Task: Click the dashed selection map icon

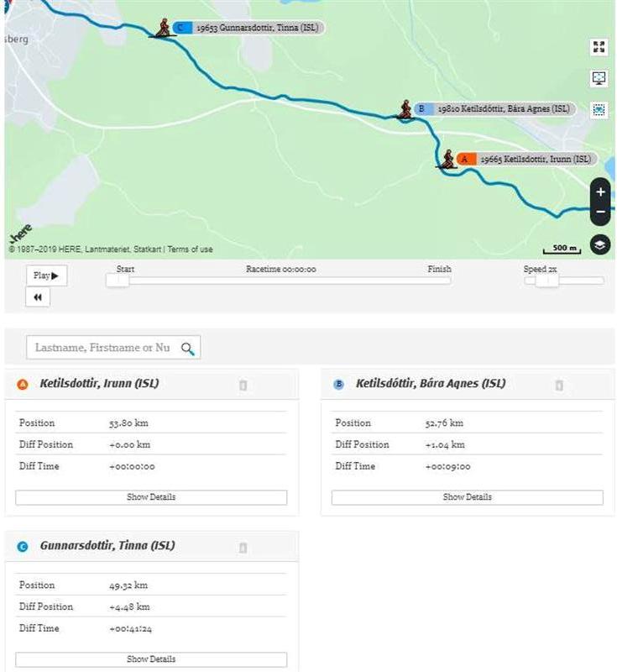Action: point(599,109)
